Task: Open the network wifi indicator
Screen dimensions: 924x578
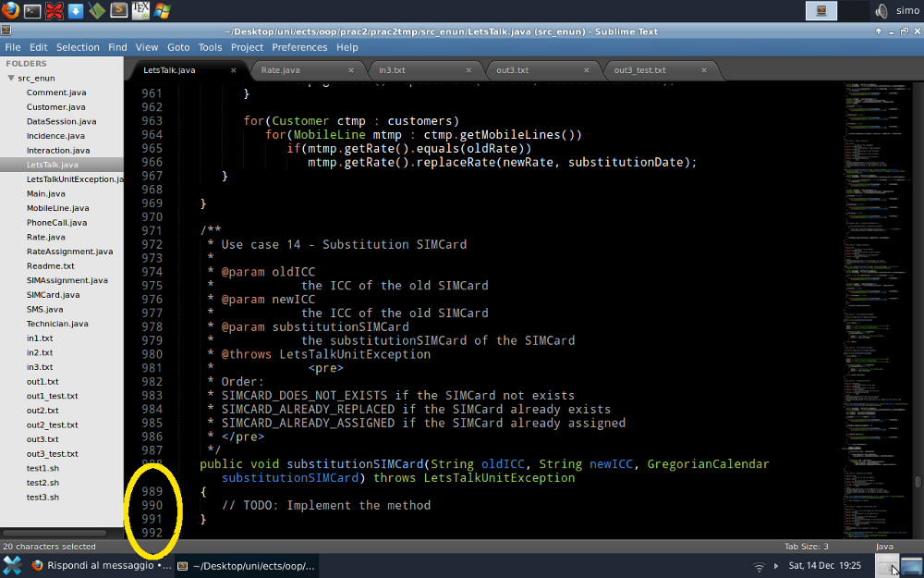Action: [760, 565]
